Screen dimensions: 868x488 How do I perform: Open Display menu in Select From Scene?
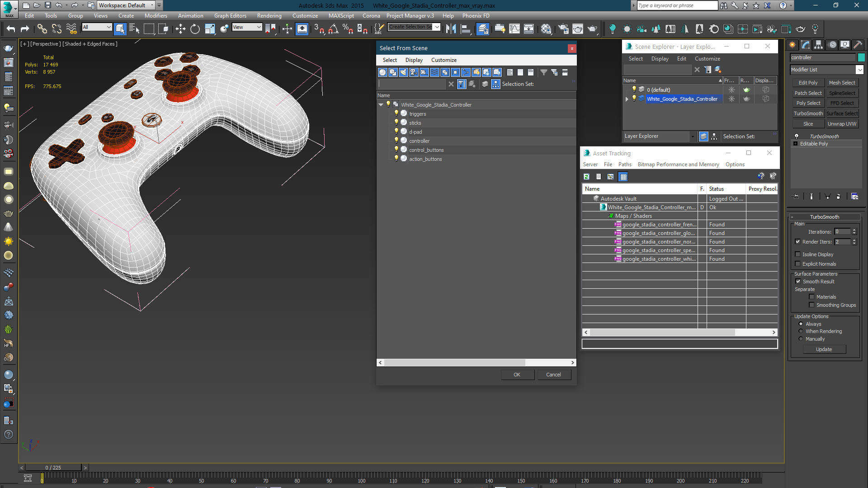point(414,60)
